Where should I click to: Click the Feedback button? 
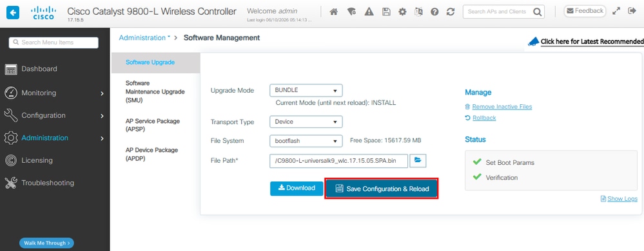(585, 11)
